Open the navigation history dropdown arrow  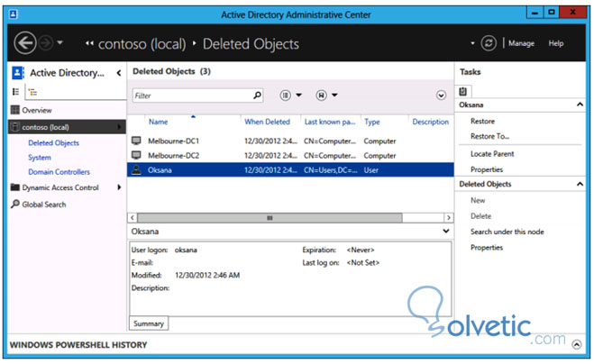[59, 43]
